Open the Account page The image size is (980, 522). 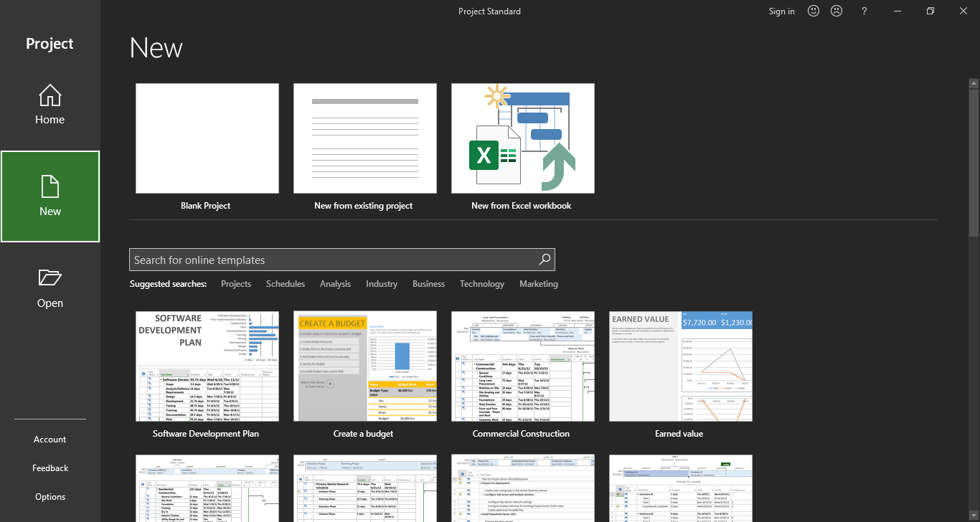click(50, 440)
